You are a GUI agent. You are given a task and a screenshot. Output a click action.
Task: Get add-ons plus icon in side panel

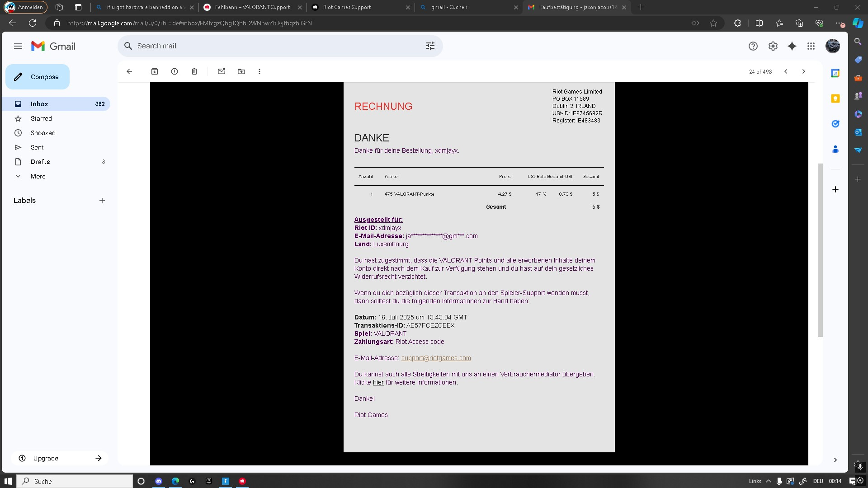[835, 189]
